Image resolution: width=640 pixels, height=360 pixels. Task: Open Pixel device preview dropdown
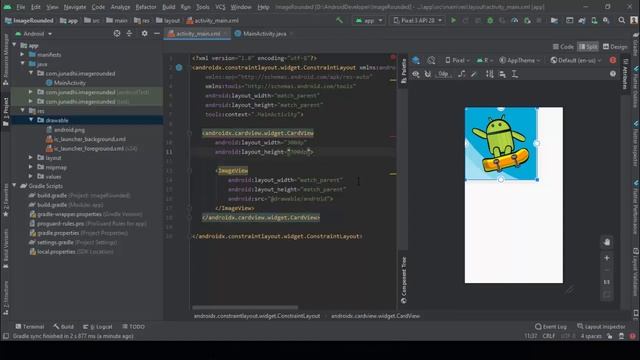click(x=457, y=60)
